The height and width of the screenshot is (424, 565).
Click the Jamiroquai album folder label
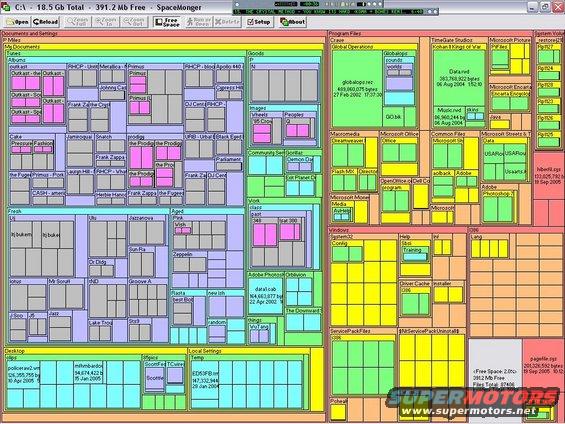coord(80,137)
